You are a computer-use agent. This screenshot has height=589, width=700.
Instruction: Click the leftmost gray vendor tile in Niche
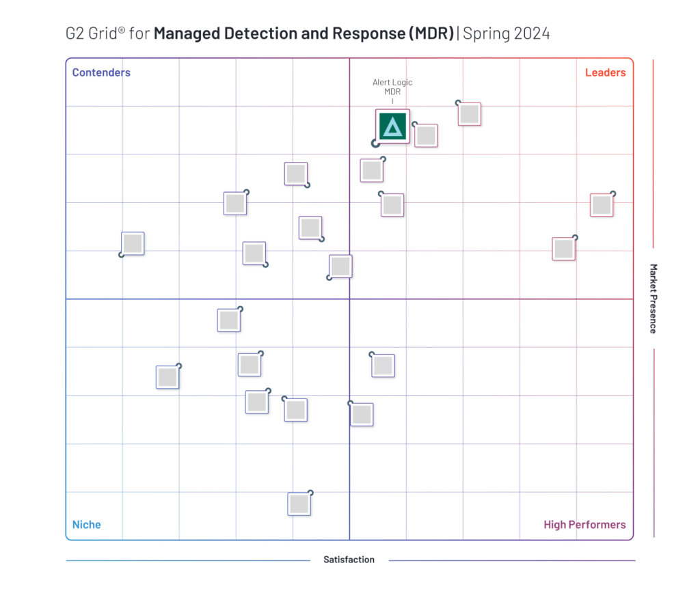[x=167, y=377]
